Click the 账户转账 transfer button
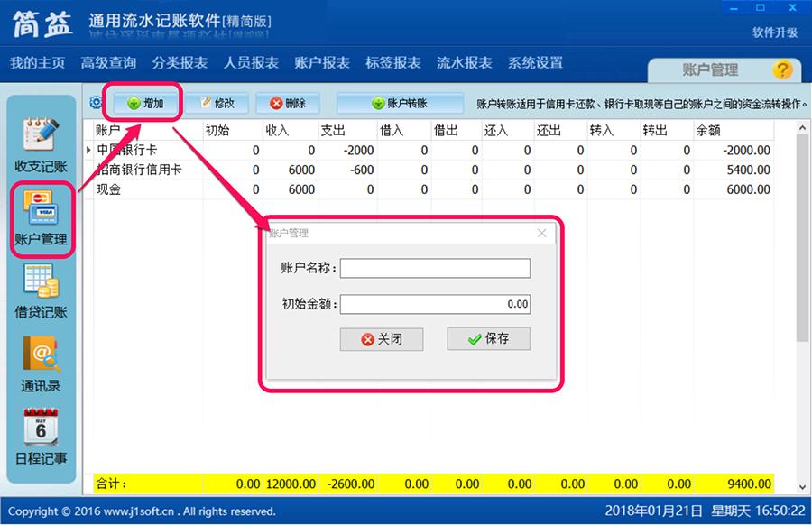 point(400,103)
